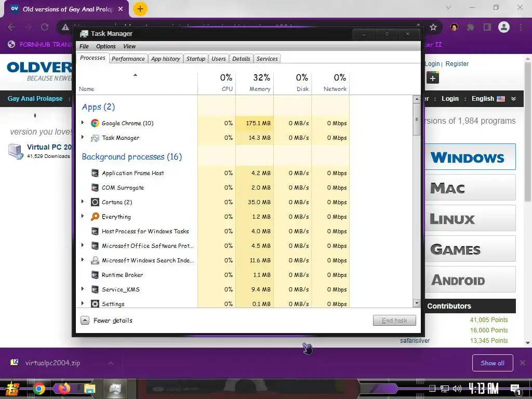Click Show all downloads button
The width and height of the screenshot is (532, 399).
[493, 363]
